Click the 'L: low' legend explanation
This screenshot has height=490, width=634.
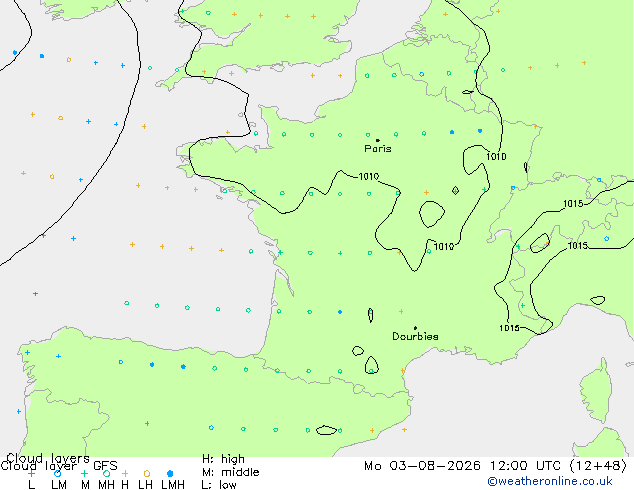219,485
